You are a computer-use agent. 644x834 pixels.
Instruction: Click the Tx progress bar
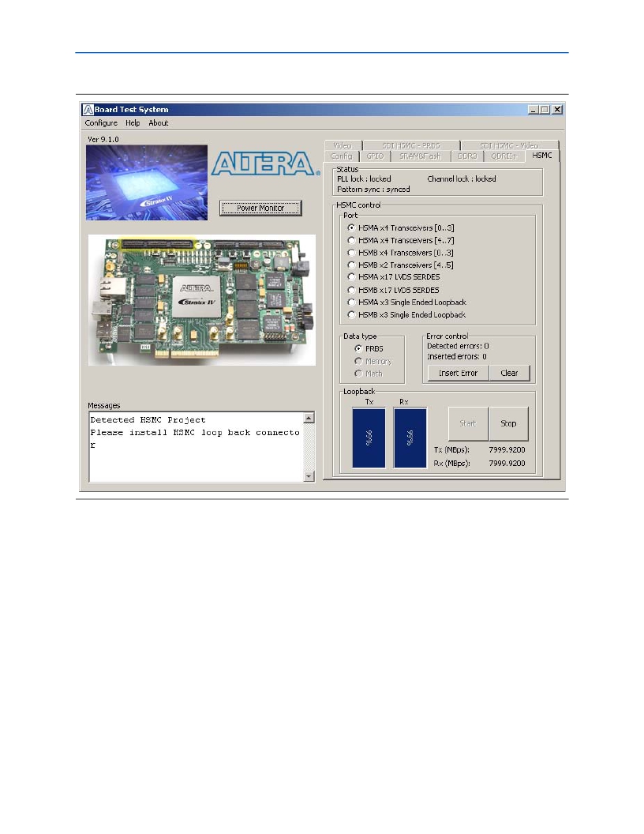pos(369,438)
